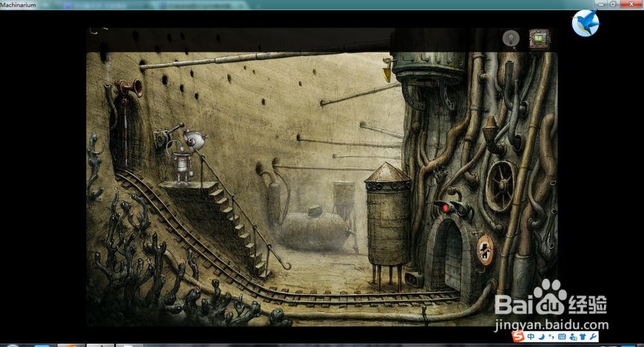The width and height of the screenshot is (644, 347).
Task: Open the soft keyboard icon in IME bar
Action: (562, 337)
